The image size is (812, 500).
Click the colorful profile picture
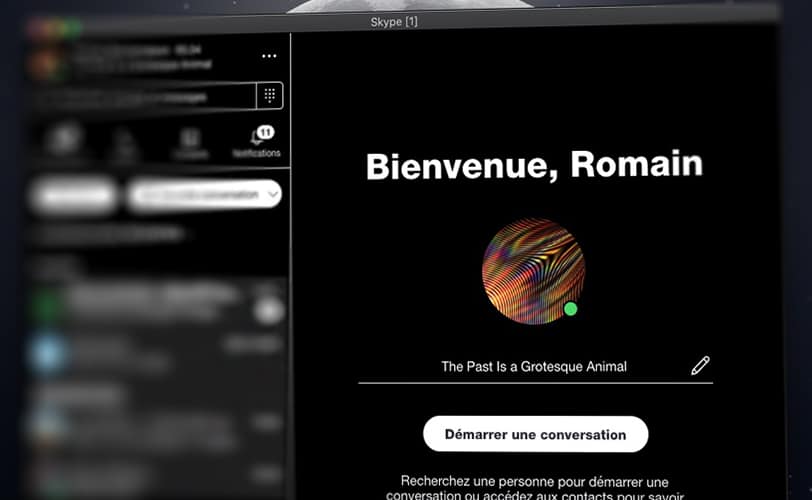tap(533, 271)
